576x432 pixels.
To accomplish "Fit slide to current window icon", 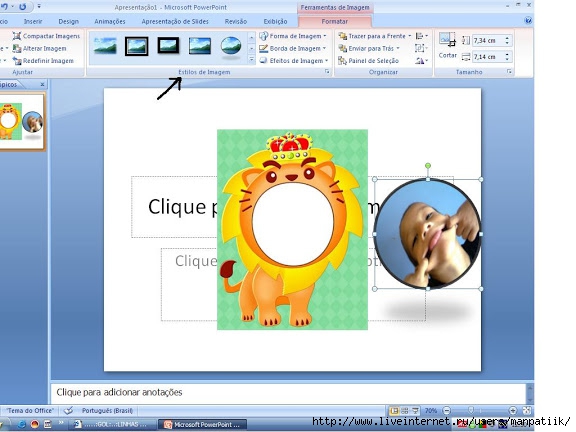I will 526,410.
